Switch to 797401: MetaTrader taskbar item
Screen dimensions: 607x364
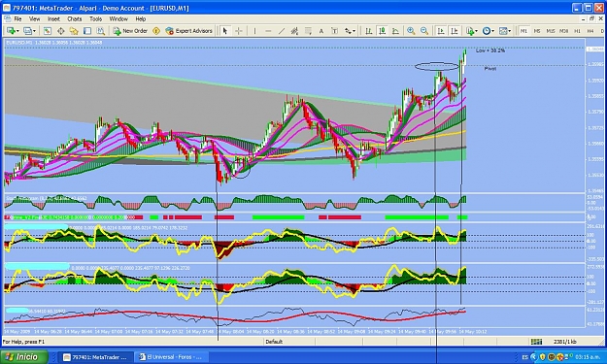pyautogui.click(x=96, y=357)
